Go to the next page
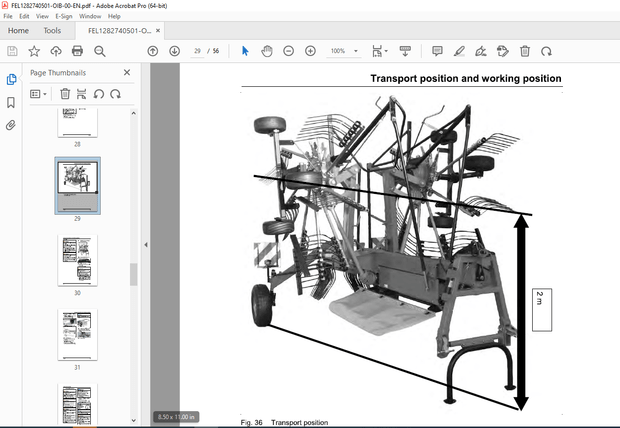 click(174, 51)
